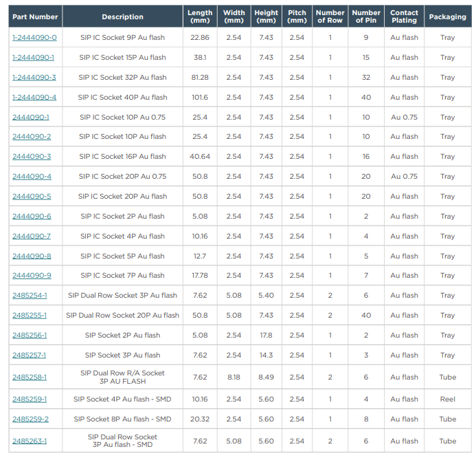This screenshot has height=460, width=476.
Task: Click the 2485255-1 part number
Action: [x=30, y=316]
